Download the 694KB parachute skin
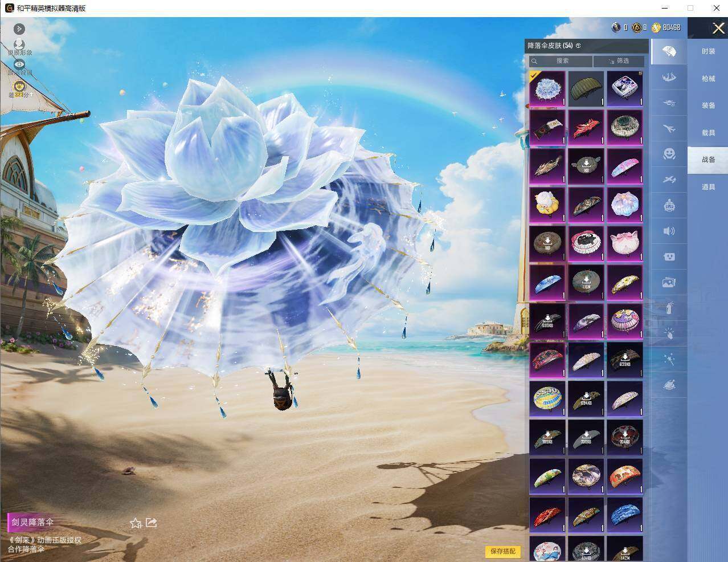This screenshot has height=562, width=728. (586, 398)
